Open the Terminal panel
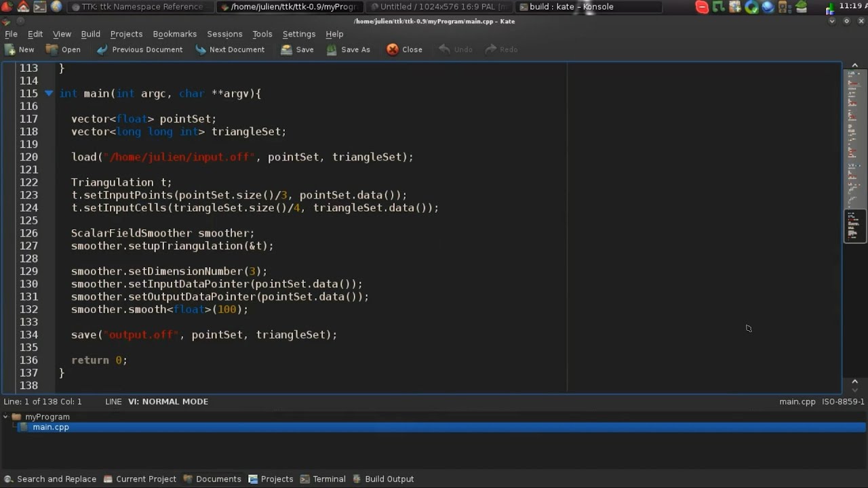 [323, 479]
